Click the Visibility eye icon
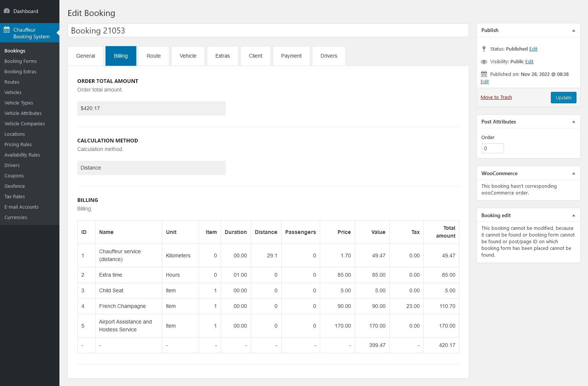Image resolution: width=588 pixels, height=386 pixels. point(484,62)
